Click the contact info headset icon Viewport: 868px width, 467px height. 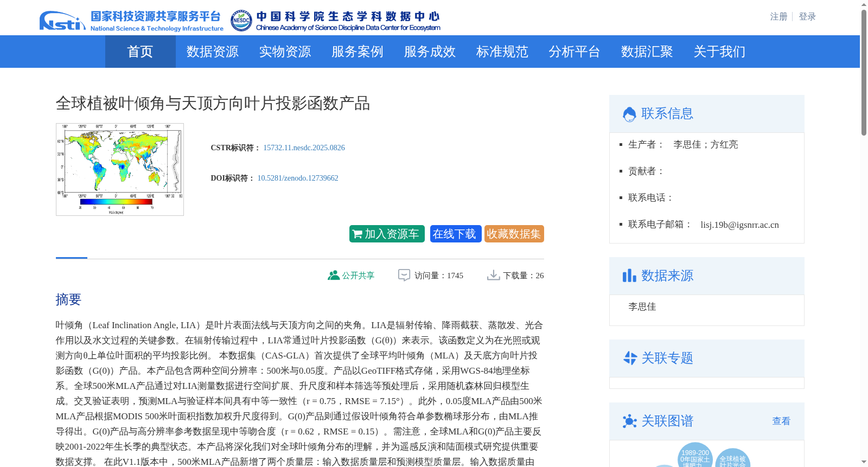click(x=629, y=114)
